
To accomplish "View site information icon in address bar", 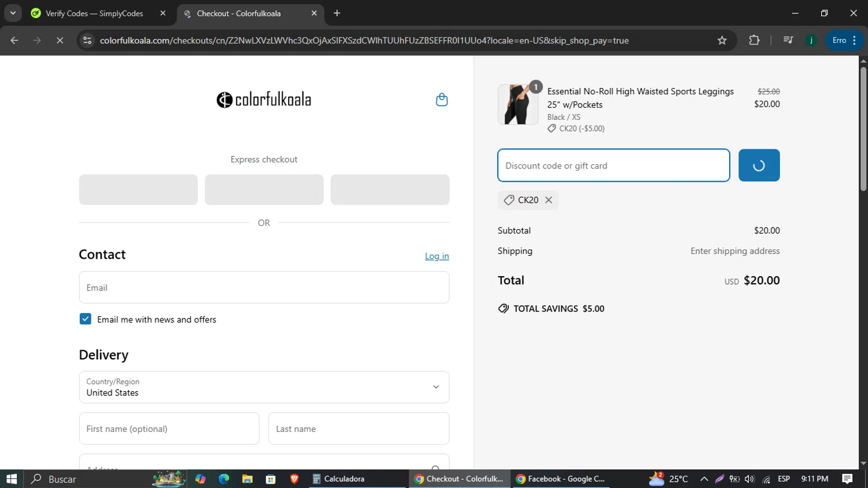I will [x=87, y=41].
